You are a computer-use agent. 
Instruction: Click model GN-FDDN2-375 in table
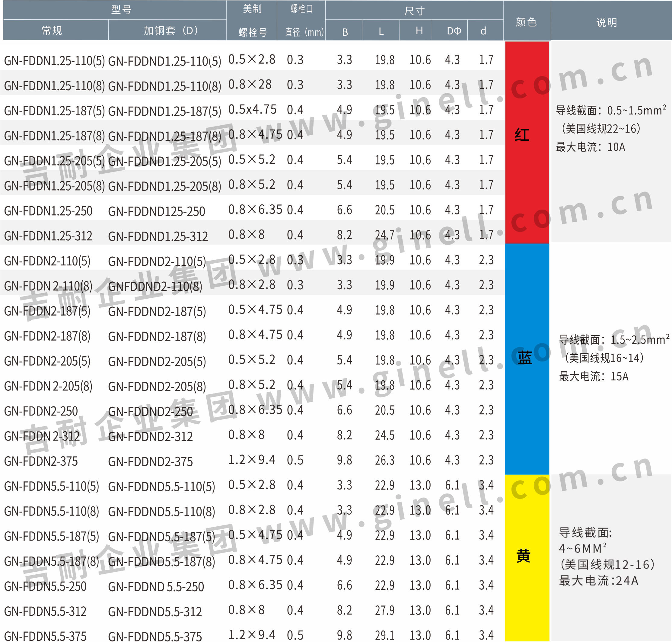pyautogui.click(x=41, y=461)
